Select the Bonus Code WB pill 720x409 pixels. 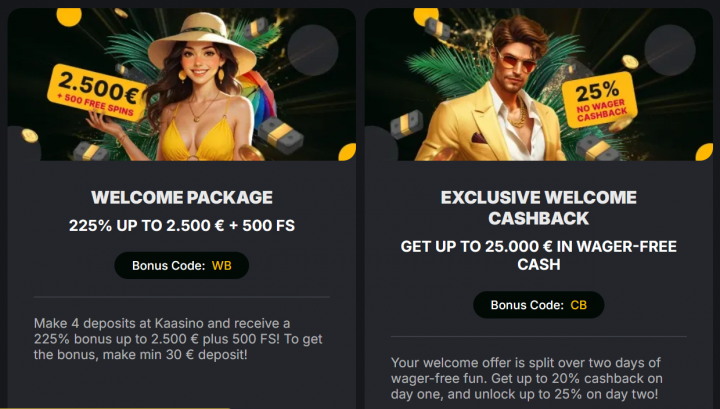[181, 265]
